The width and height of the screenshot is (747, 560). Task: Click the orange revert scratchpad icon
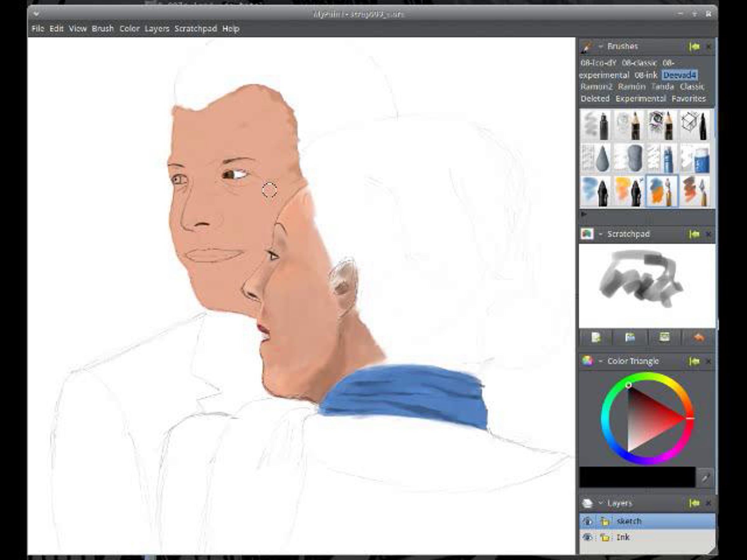pos(698,337)
